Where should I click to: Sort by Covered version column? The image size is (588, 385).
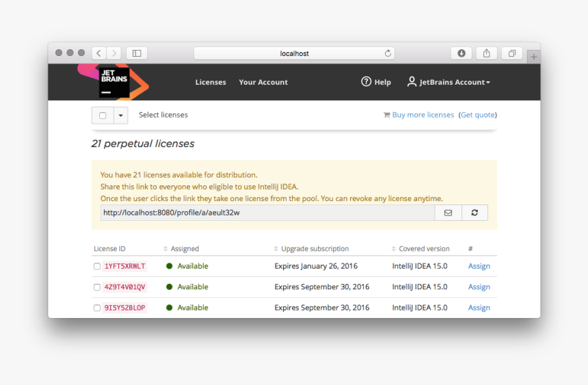click(x=420, y=249)
